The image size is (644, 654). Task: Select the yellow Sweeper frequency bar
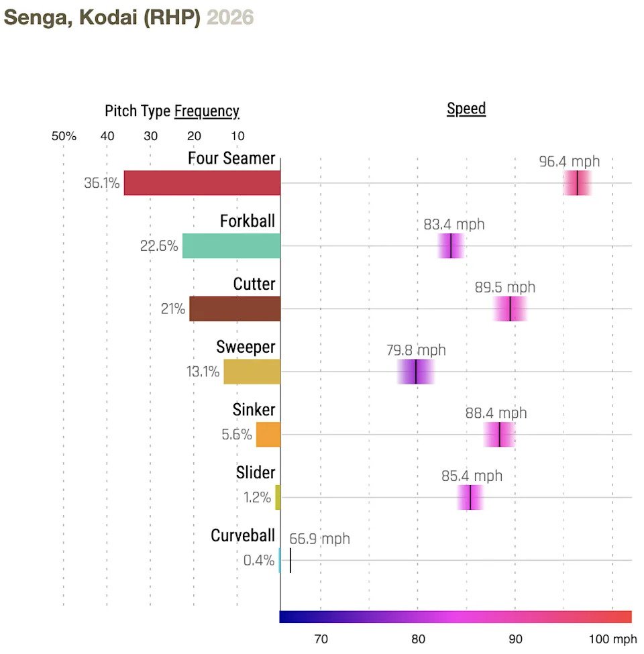click(252, 372)
